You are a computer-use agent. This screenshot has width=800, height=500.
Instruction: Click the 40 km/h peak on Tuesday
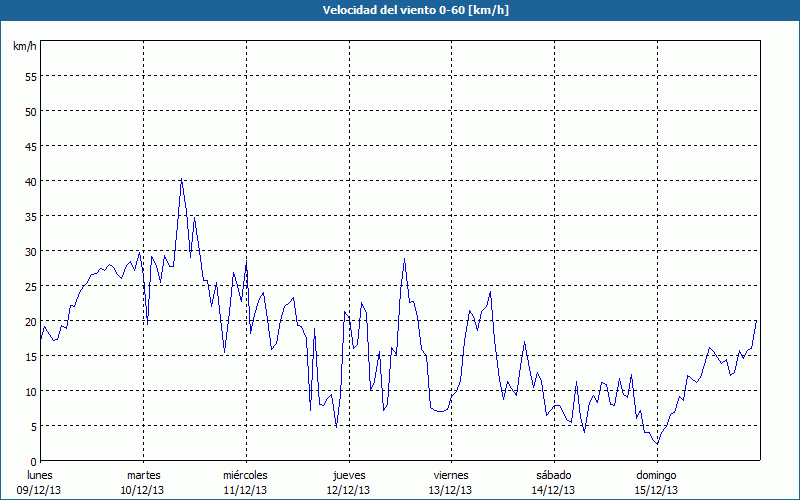(181, 180)
